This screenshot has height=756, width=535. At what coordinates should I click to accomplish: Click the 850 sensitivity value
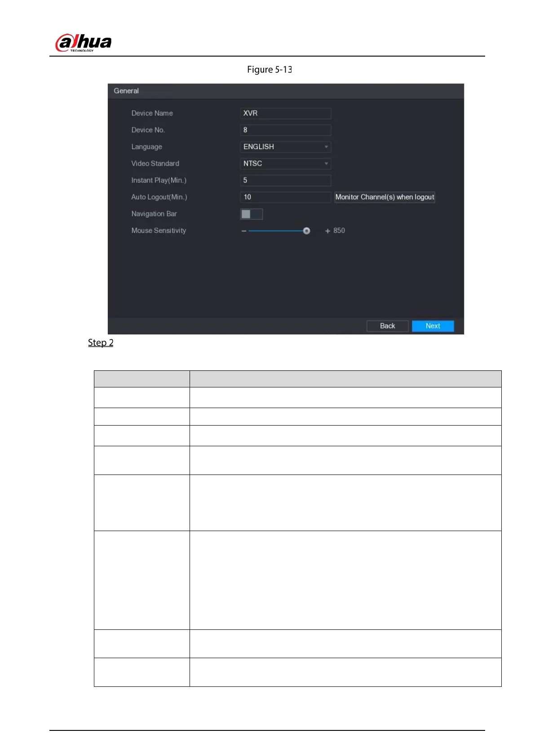[x=339, y=230]
